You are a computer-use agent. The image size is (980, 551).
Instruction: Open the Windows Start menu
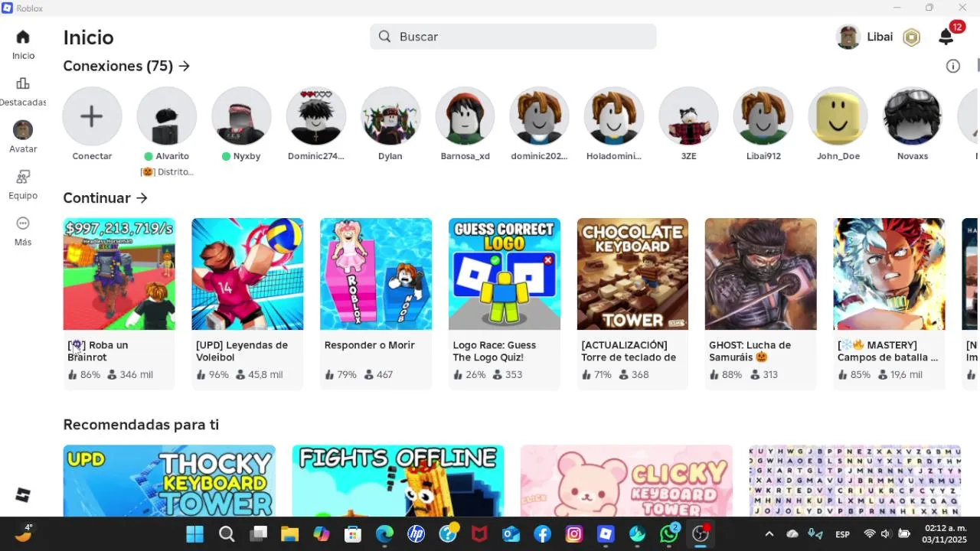coord(195,534)
